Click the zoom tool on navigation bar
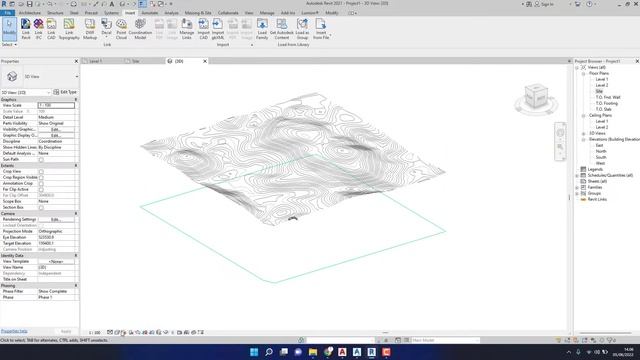 [560, 147]
